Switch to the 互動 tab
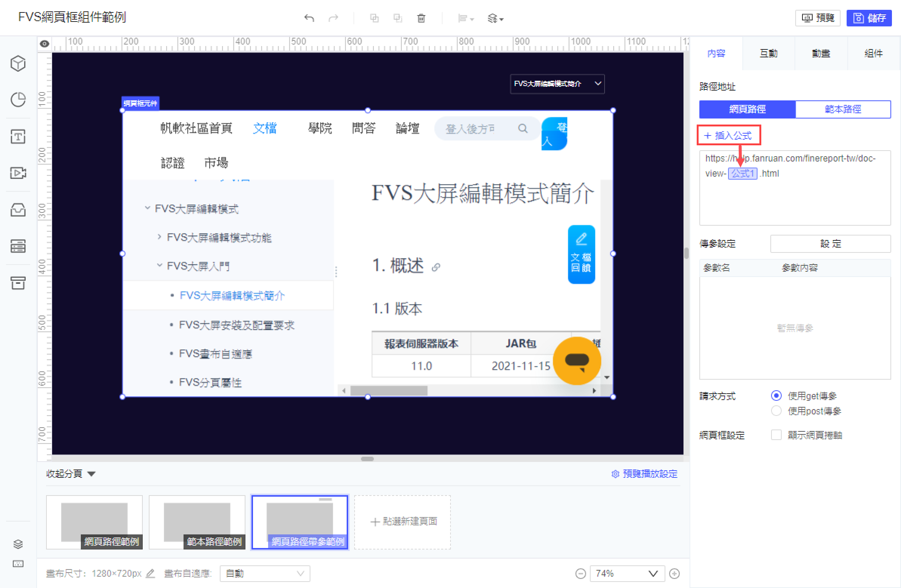901x588 pixels. pyautogui.click(x=768, y=53)
